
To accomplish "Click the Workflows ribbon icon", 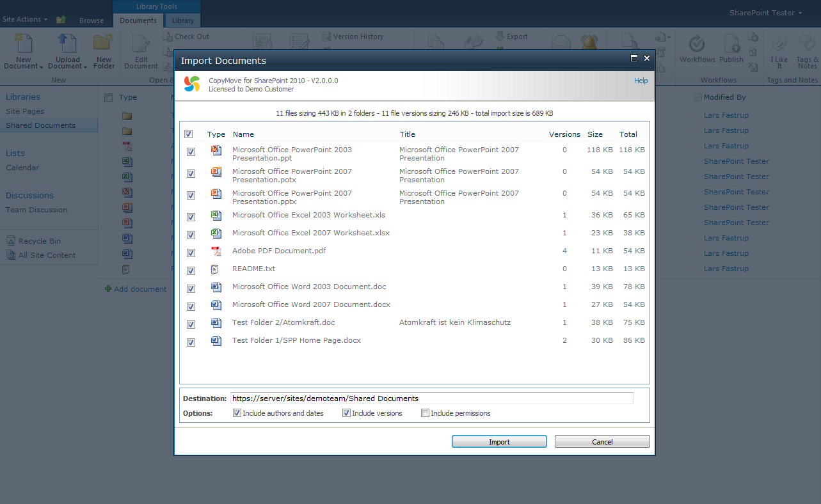I will [x=697, y=43].
